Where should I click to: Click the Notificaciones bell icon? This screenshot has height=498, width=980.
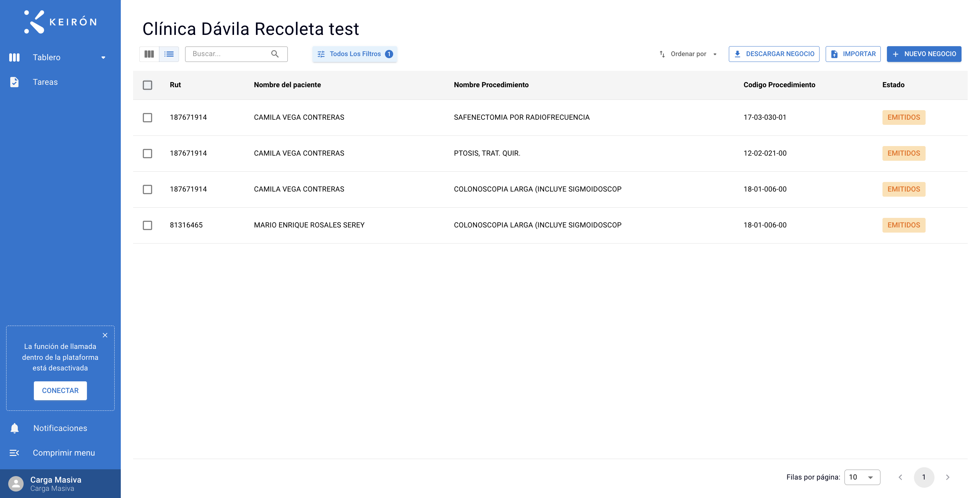coord(14,428)
